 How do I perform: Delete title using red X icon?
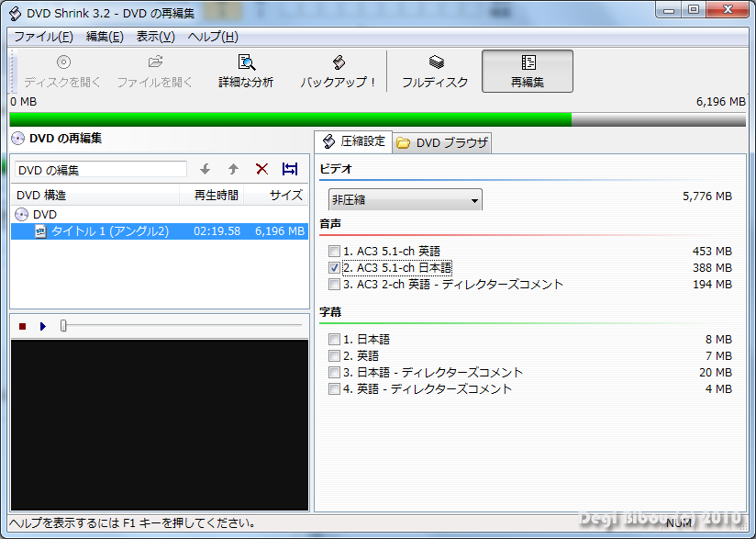(x=261, y=169)
